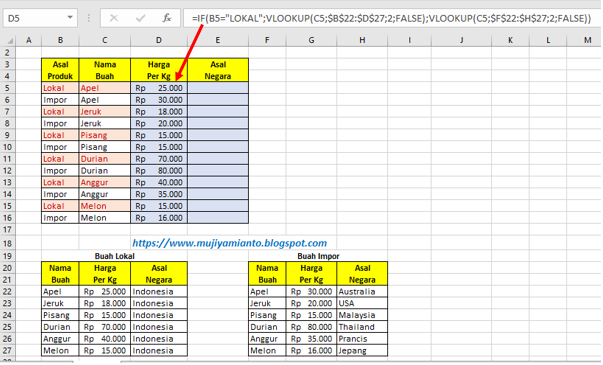Select column B header
The image size is (603, 365).
60,40
